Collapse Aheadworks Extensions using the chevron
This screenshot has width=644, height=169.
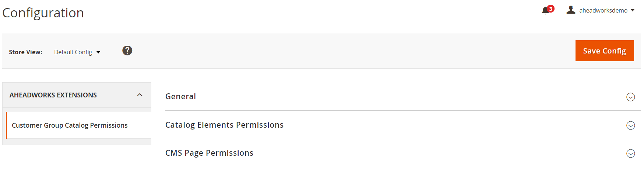tap(140, 95)
